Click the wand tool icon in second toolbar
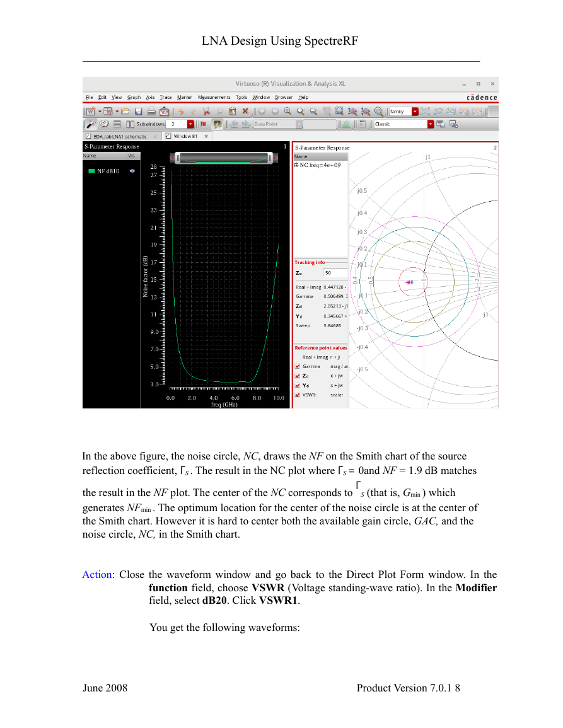Screen dimensions: 563x728 [x=91, y=124]
